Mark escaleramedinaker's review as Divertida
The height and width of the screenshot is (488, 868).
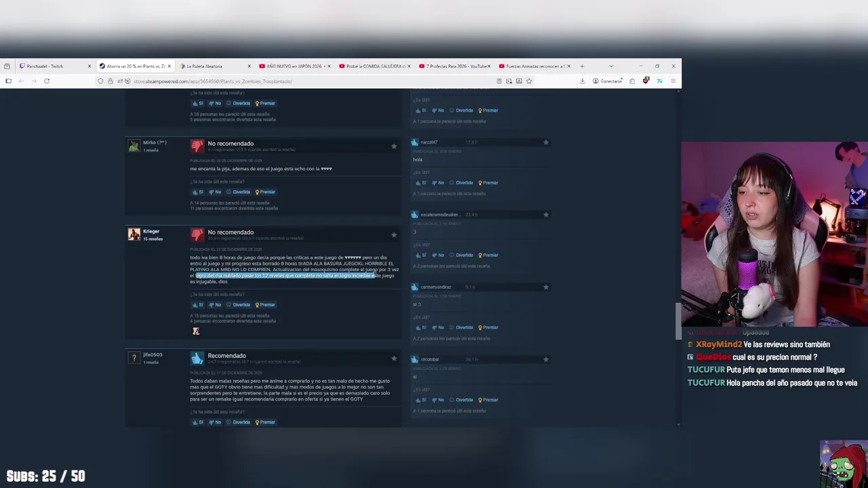pyautogui.click(x=462, y=256)
